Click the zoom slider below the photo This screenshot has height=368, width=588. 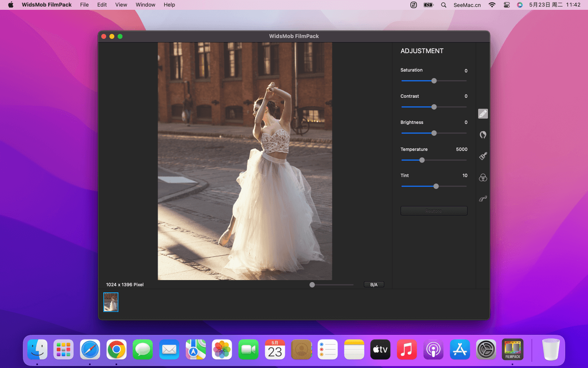[312, 285]
